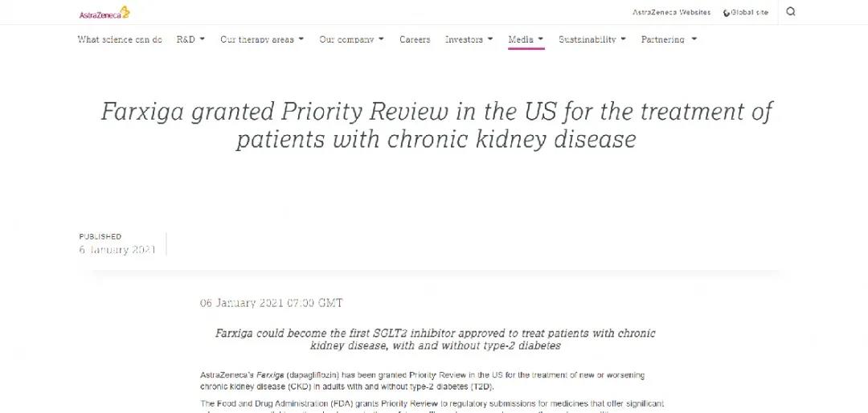Open What science can do page
The image size is (868, 413).
coord(120,39)
